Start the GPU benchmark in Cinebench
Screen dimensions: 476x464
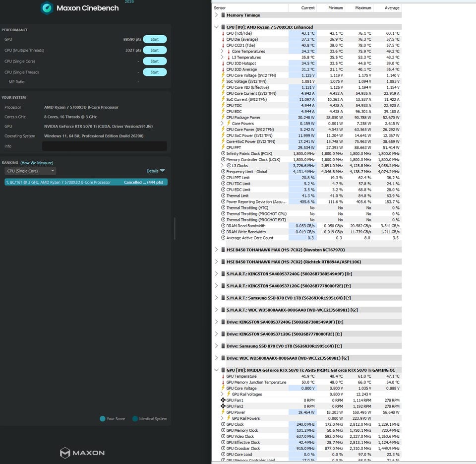point(155,39)
